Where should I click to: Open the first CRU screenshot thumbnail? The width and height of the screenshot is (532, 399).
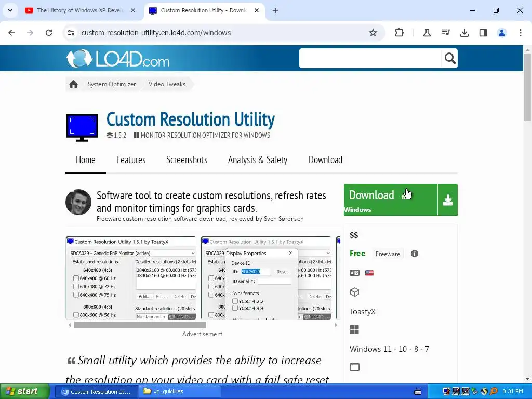pos(131,278)
